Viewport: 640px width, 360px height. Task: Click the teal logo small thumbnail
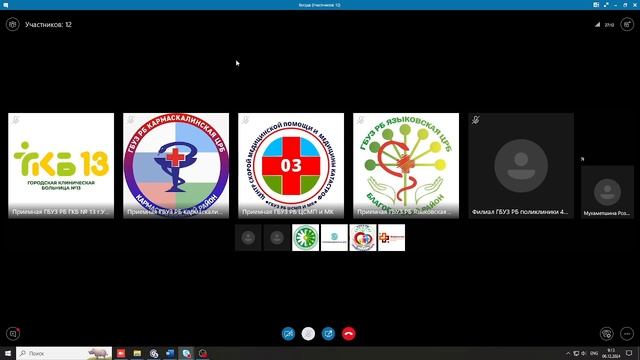coord(334,238)
